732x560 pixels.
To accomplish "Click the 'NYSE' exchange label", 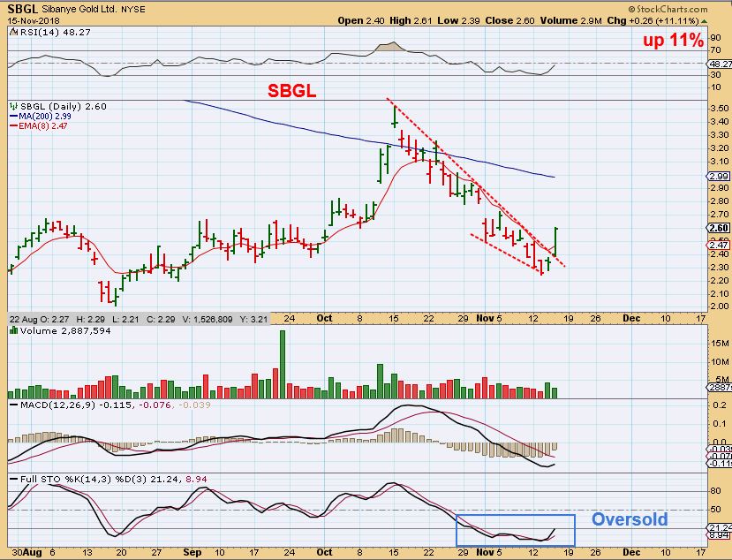I will 133,10.
